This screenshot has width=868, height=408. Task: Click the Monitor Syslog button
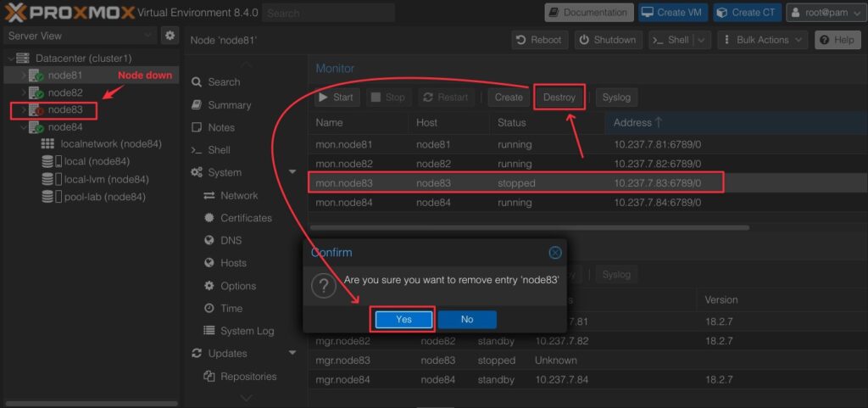[616, 98]
